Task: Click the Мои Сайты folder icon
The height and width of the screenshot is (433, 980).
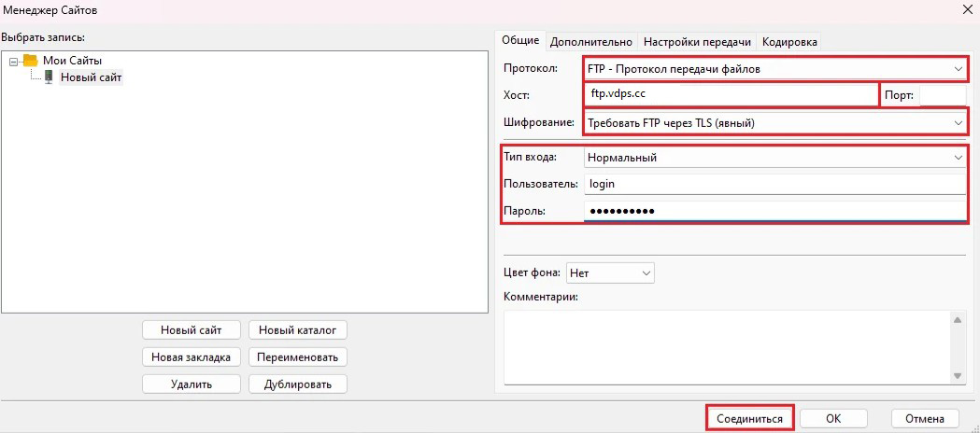Action: click(30, 61)
